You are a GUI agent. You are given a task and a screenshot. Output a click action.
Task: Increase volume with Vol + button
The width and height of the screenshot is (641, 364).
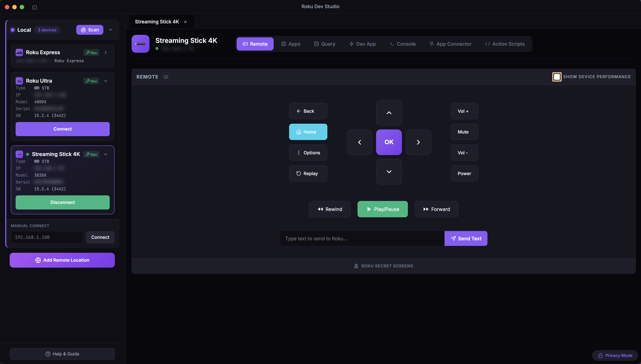coord(464,111)
